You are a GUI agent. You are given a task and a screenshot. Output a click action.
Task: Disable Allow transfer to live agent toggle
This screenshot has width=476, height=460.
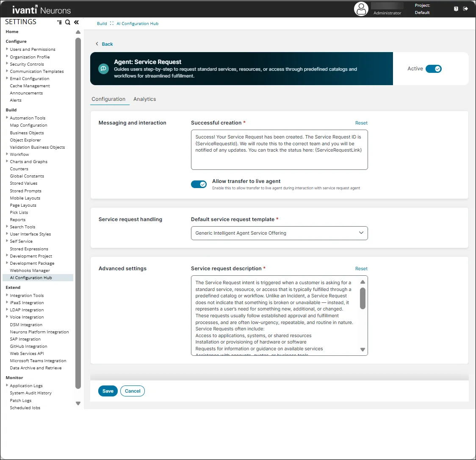click(199, 184)
